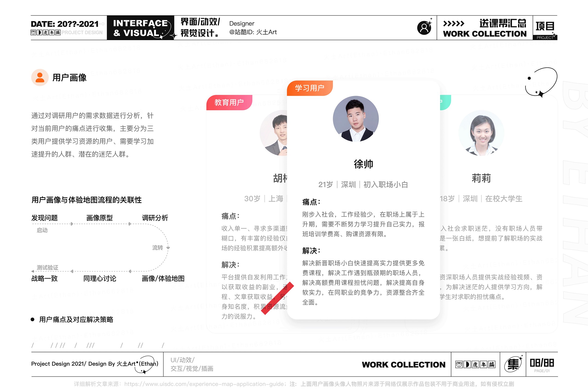Open the partially hidden 教育用户 avatar photo
The image size is (588, 392).
[273, 133]
